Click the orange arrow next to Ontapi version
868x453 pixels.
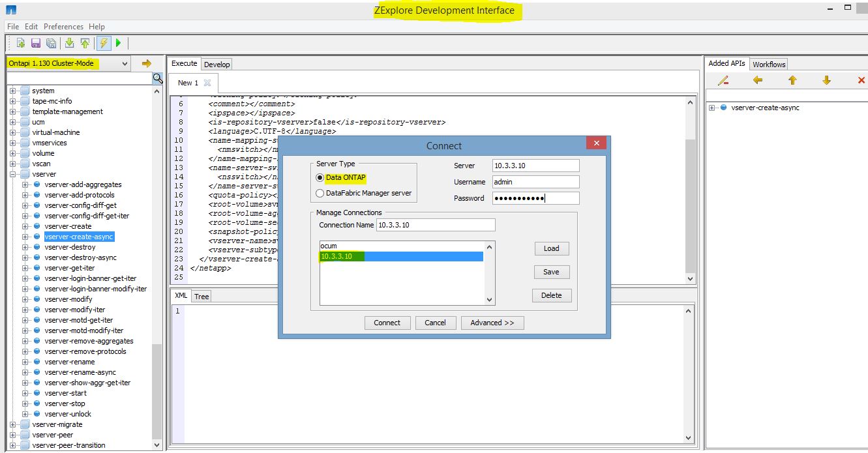(x=146, y=63)
